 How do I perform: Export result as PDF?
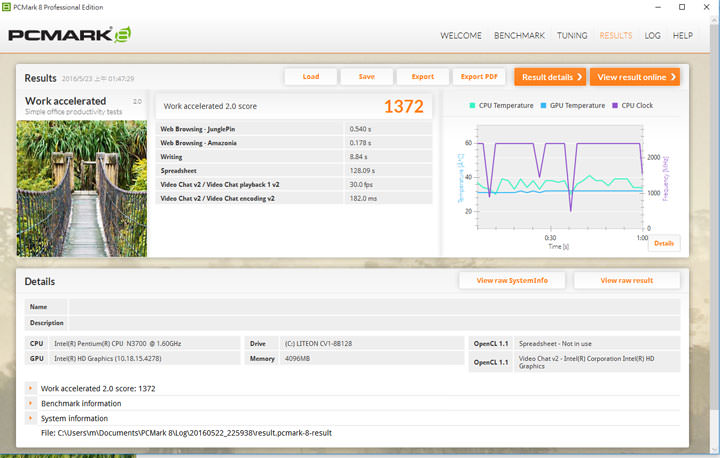479,77
